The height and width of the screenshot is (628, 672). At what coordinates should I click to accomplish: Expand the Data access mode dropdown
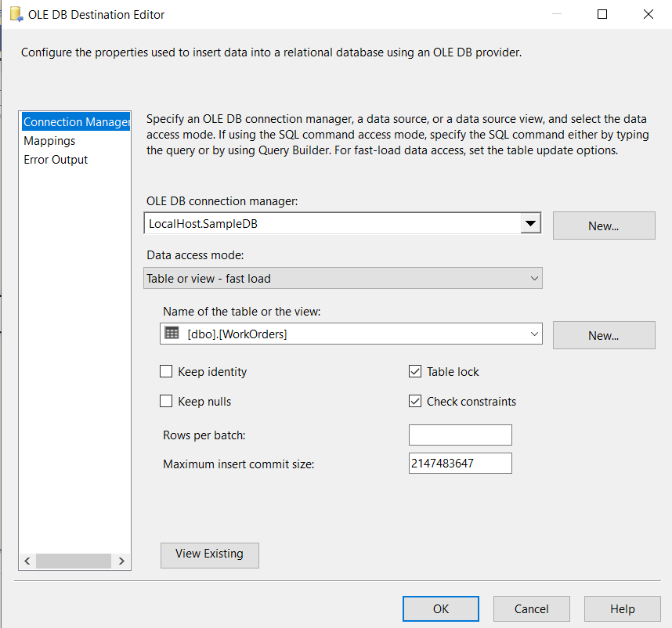click(534, 278)
